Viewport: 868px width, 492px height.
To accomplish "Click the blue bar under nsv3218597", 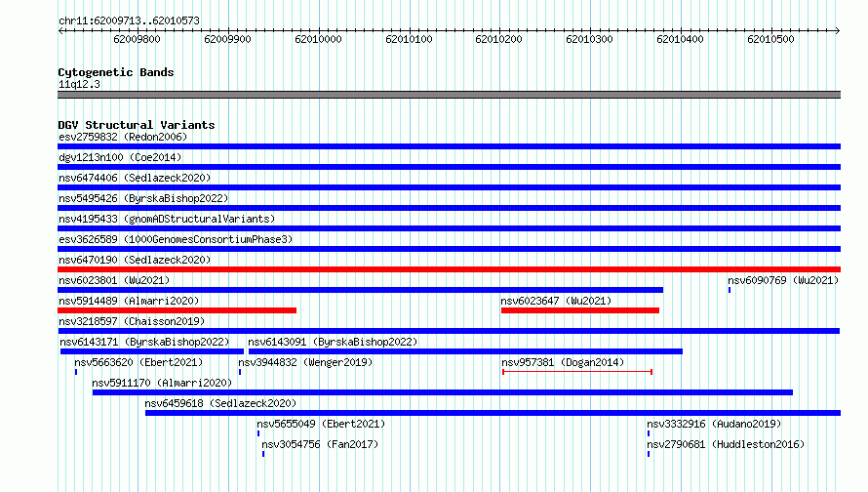I will click(x=449, y=331).
